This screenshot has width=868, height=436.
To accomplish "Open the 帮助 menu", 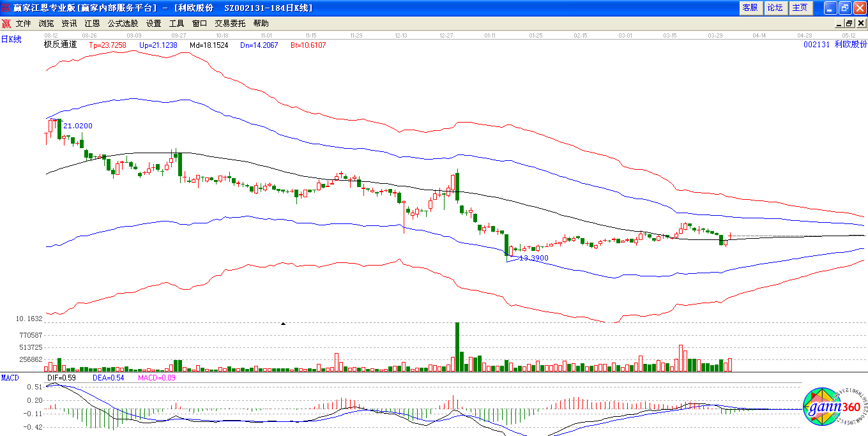I will [261, 24].
